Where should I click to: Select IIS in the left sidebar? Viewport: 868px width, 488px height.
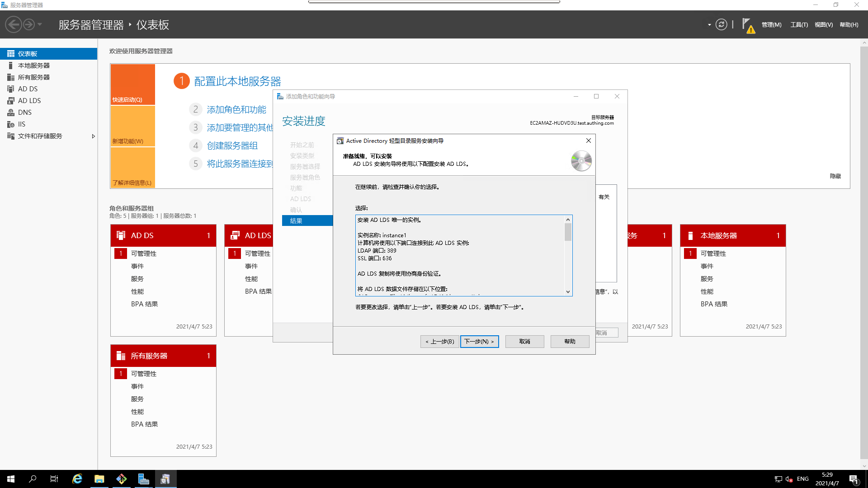tap(22, 124)
